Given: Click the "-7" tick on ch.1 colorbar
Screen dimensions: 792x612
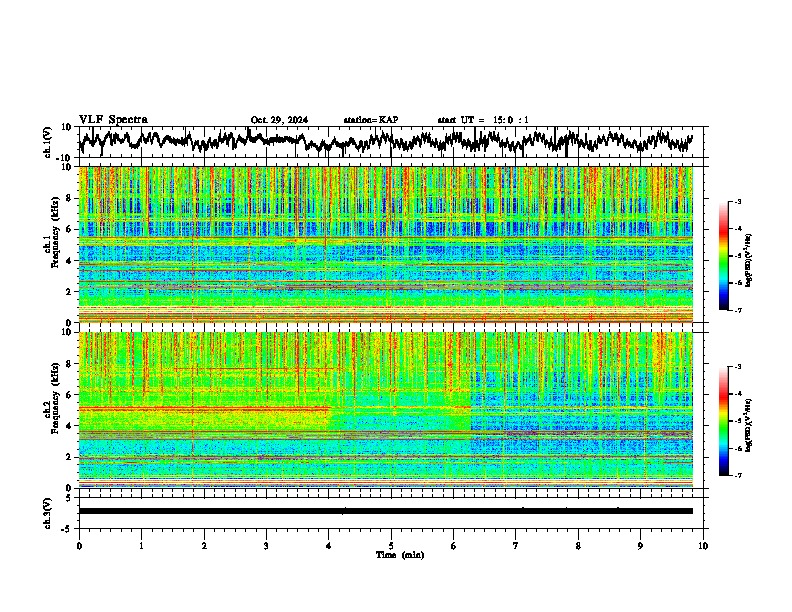Looking at the screenshot, I should tap(737, 310).
